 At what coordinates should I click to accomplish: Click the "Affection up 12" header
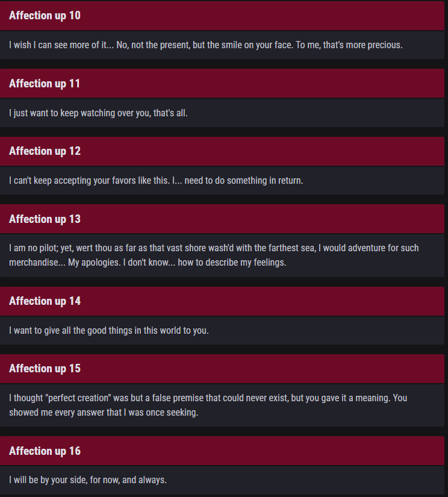click(x=222, y=151)
